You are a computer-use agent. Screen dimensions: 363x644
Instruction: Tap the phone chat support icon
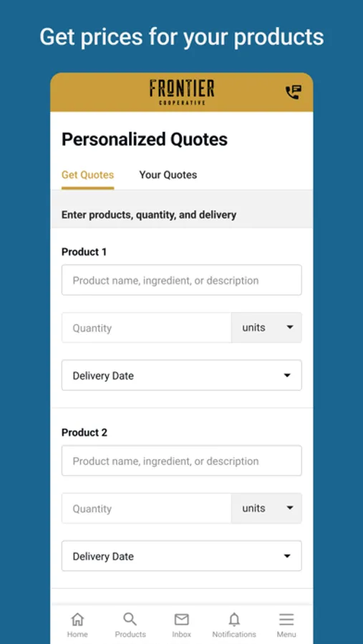(x=293, y=92)
